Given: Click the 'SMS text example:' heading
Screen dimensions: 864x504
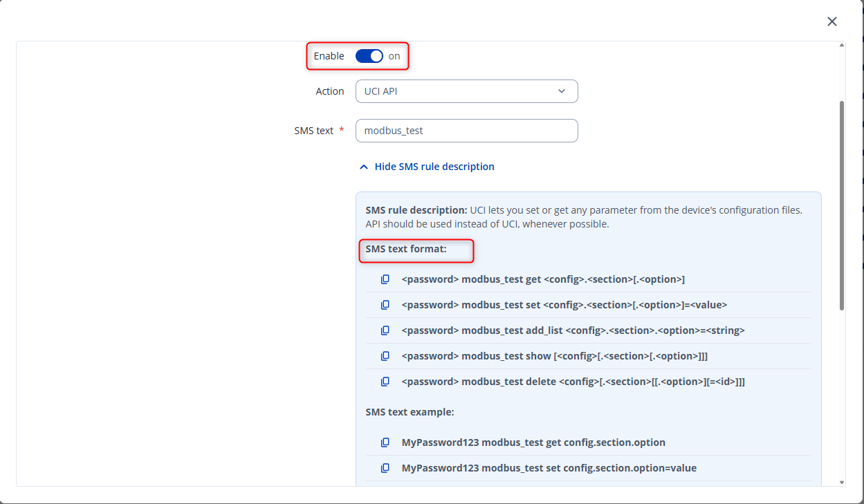Looking at the screenshot, I should (410, 412).
